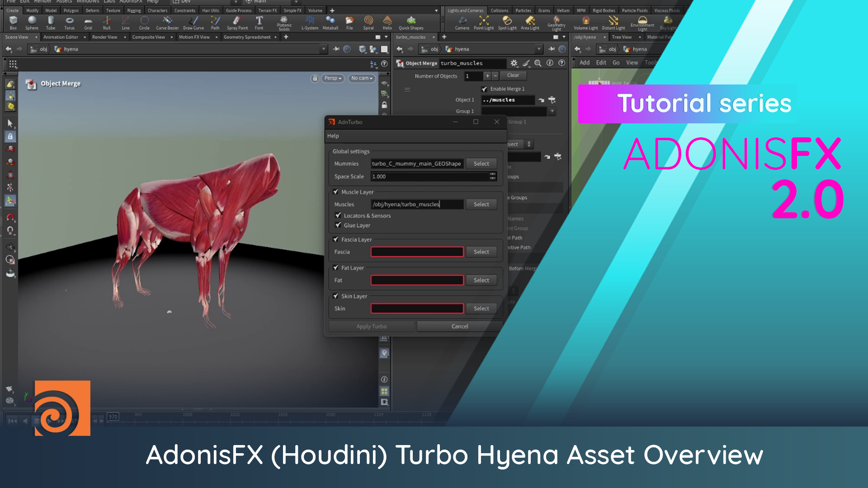Toggle the Muscle Layer checkbox
This screenshot has height=488, width=868.
pyautogui.click(x=336, y=192)
